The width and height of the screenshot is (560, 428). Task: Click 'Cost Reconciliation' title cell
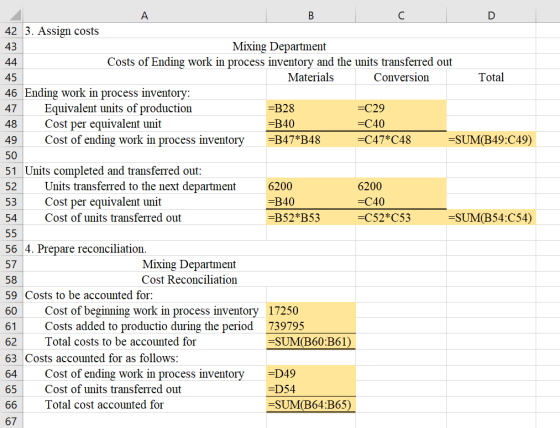(x=189, y=280)
